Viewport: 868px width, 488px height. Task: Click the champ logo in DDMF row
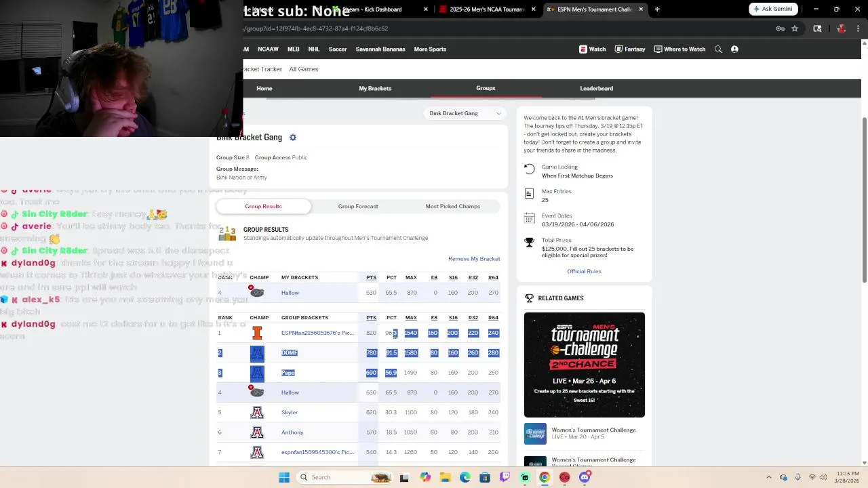pos(257,353)
